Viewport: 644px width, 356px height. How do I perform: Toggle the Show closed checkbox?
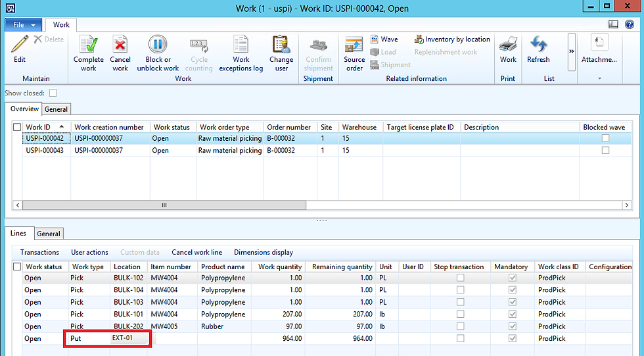(53, 93)
